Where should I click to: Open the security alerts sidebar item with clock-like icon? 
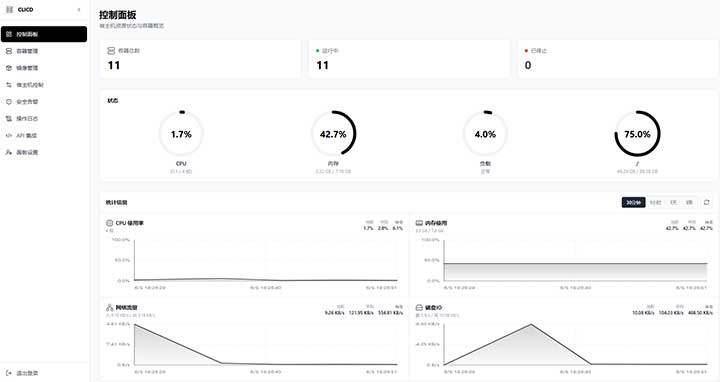point(44,102)
